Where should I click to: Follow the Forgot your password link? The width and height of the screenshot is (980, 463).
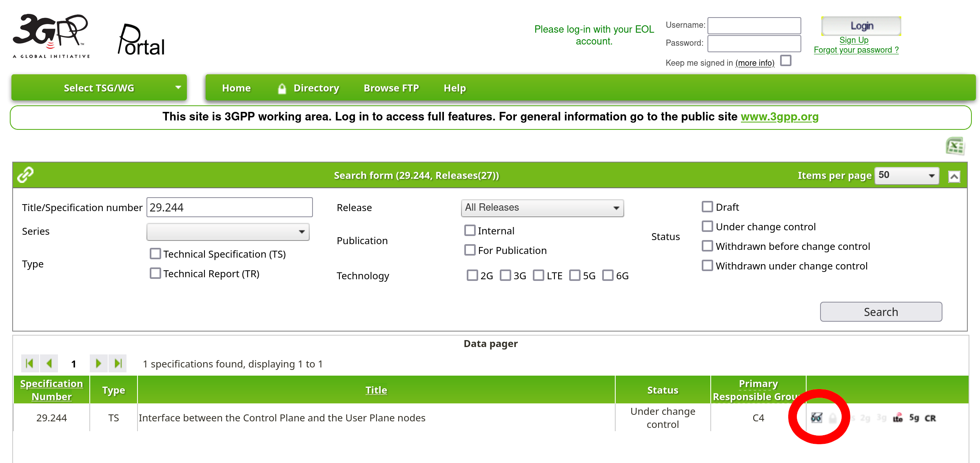[856, 50]
